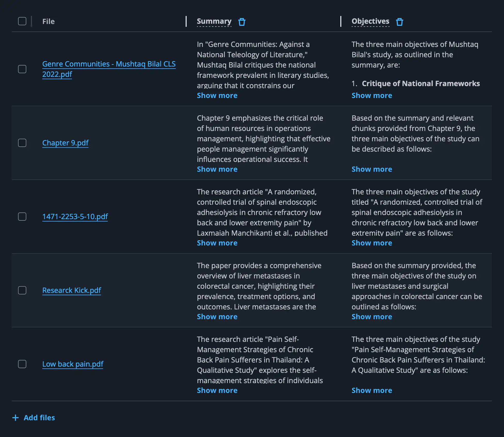
Task: Select the Chapter 9.pdf row checkbox
Action: (x=22, y=143)
